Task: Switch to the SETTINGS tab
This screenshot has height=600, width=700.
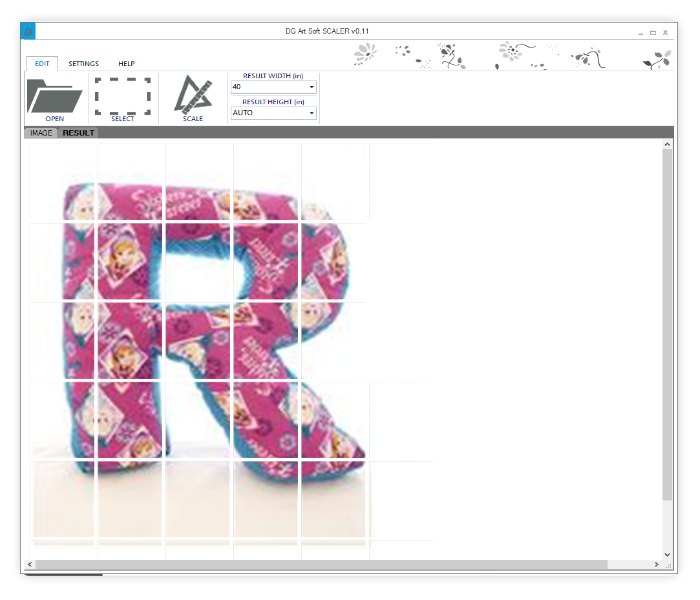Action: 83,63
